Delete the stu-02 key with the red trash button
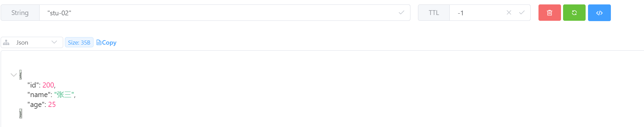Image resolution: width=644 pixels, height=127 pixels. point(549,13)
